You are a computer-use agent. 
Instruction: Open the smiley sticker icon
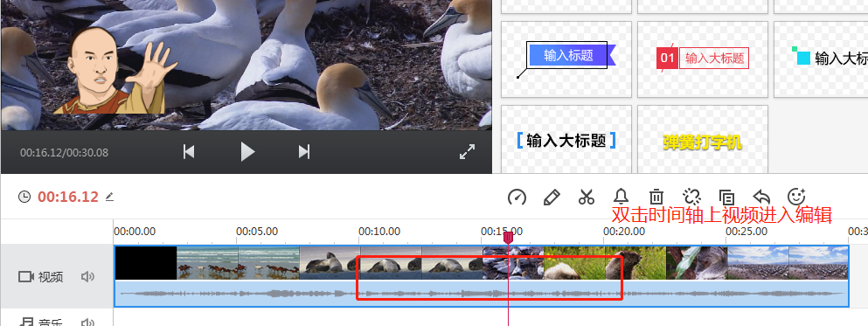[796, 197]
